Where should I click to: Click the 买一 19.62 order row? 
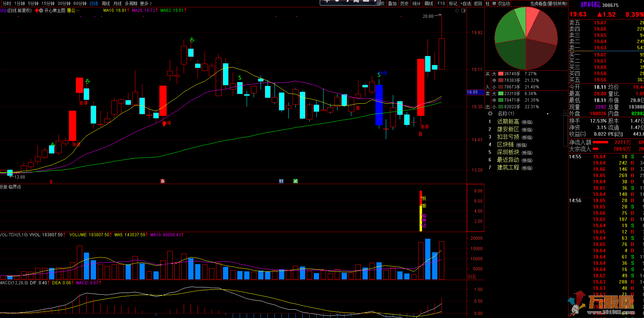tap(606, 55)
